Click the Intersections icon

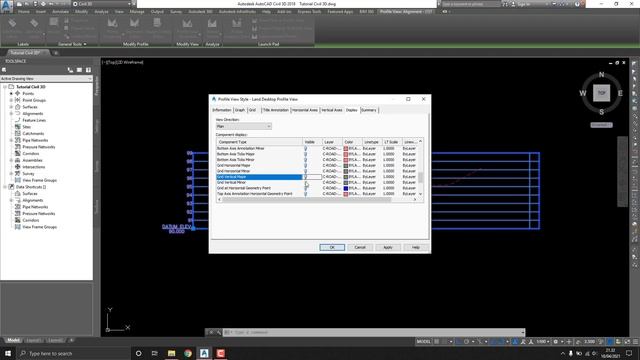tap(18, 167)
